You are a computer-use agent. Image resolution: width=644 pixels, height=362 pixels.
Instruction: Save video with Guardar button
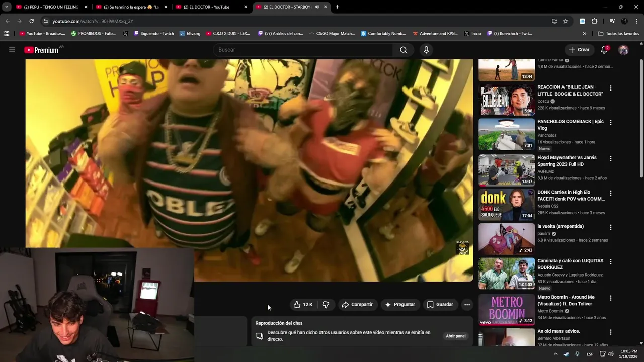440,305
